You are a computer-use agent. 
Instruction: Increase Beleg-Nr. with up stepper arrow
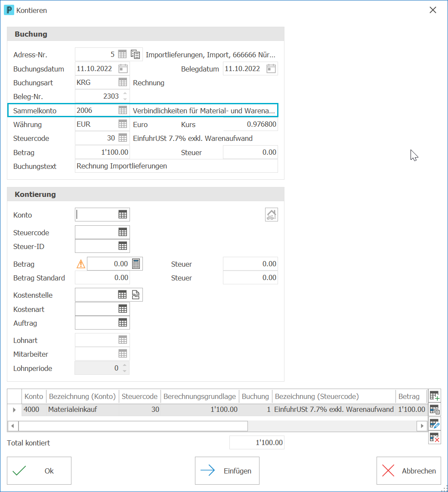point(125,93)
